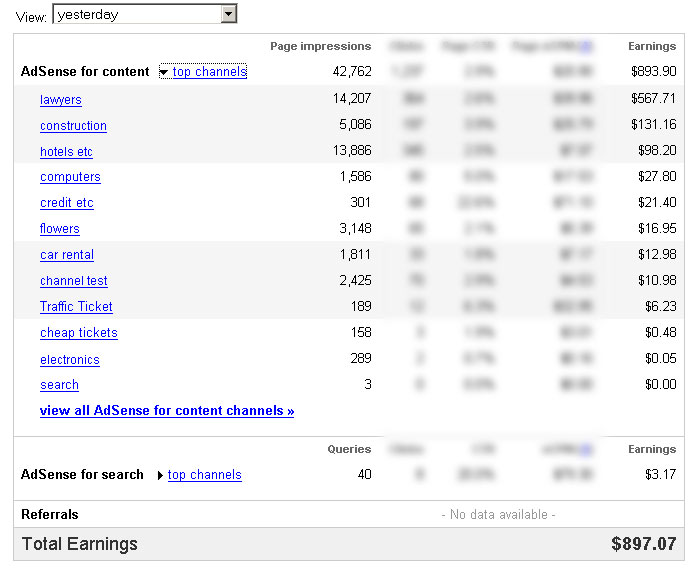Viewport: 695px width, 568px height.
Task: View all AdSense for content channels
Action: pos(167,411)
